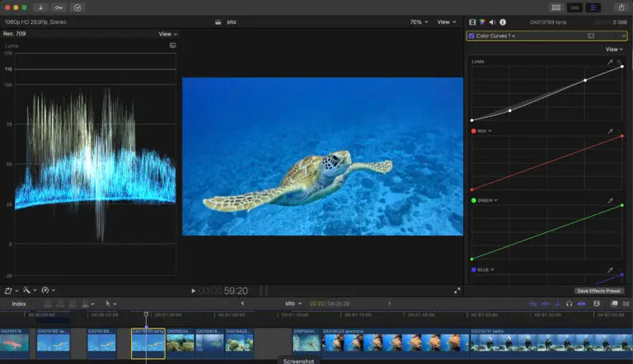The height and width of the screenshot is (364, 633).
Task: Open the scopes View dropdown
Action: tap(167, 34)
